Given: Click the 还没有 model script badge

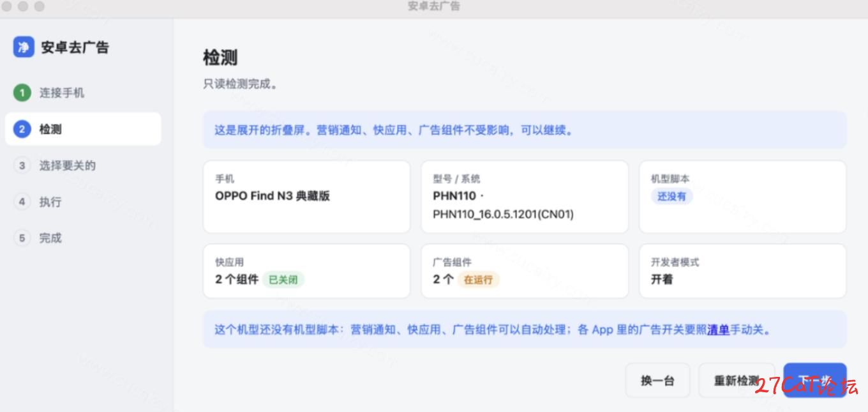Looking at the screenshot, I should (x=671, y=196).
